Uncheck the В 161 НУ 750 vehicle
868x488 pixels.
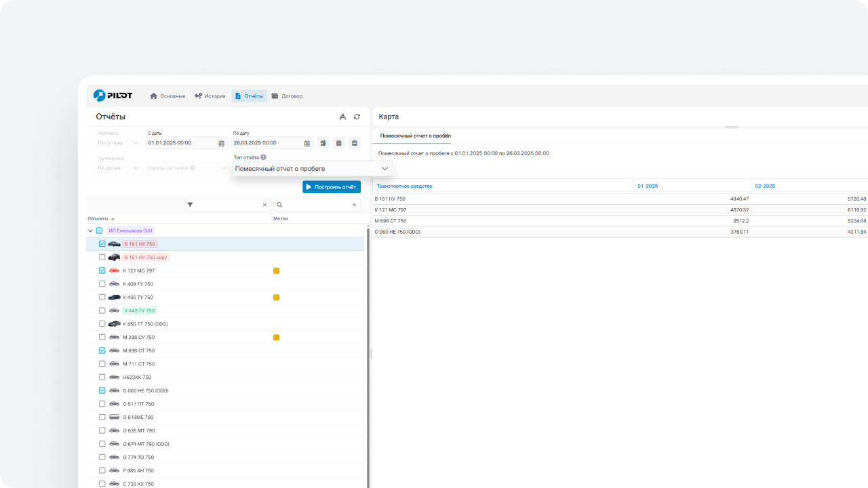coord(102,244)
